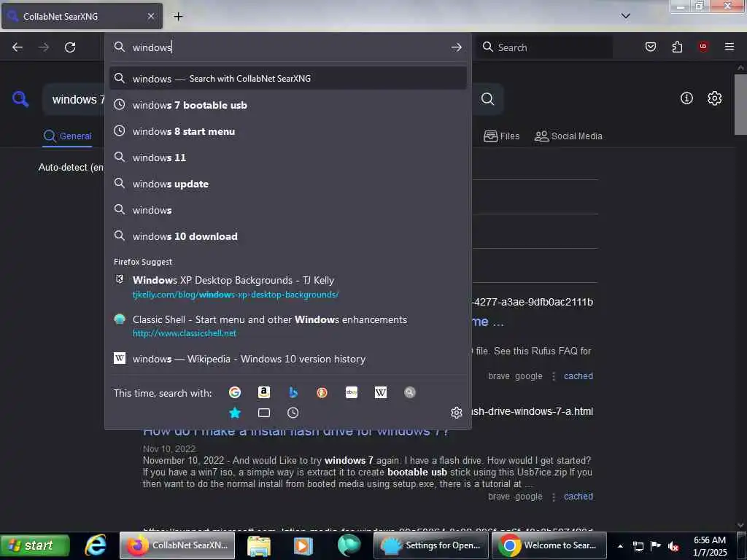Viewport: 747px width, 560px height.
Task: Click 'How do I make a install flash drive' title
Action: 296,432
